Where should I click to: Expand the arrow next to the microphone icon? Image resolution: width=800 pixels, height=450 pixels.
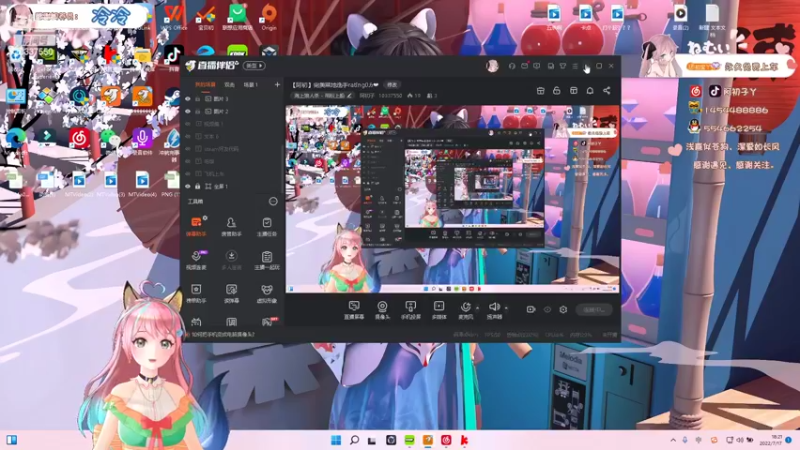[x=477, y=308]
